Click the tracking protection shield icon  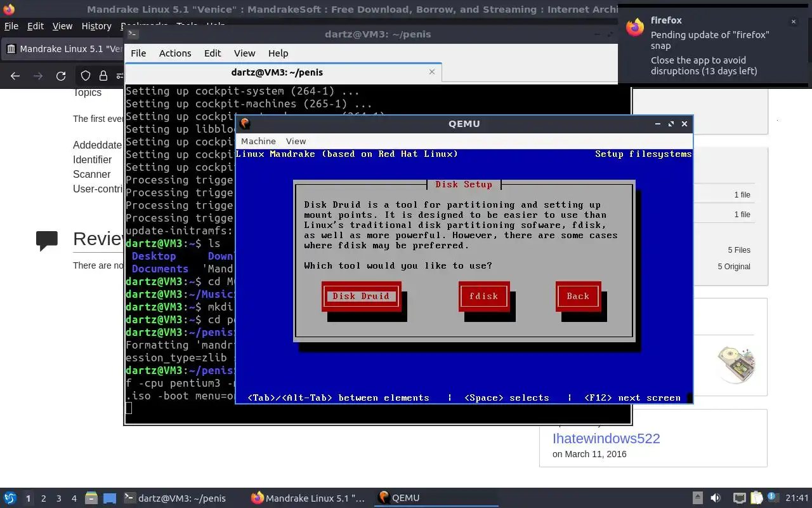pos(86,76)
